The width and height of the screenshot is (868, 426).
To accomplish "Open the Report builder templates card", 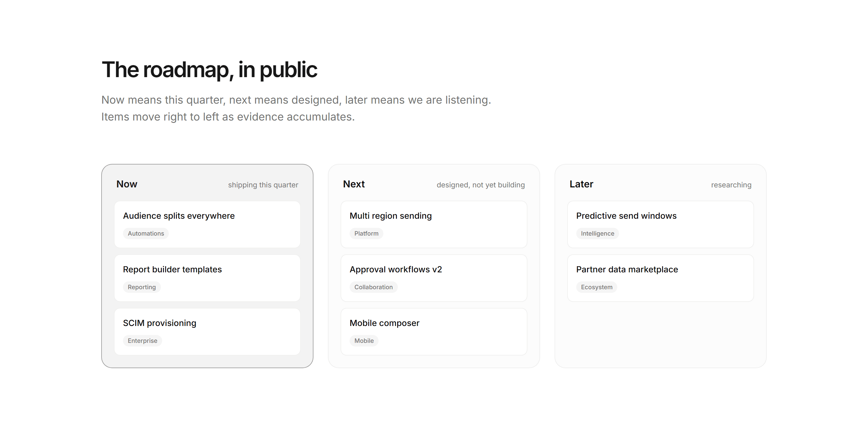I will (207, 278).
